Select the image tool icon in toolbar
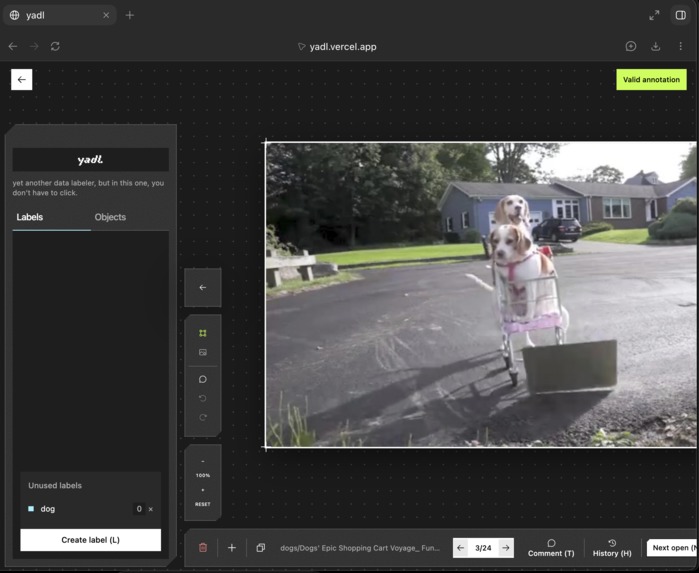The image size is (699, 573). pos(203,352)
